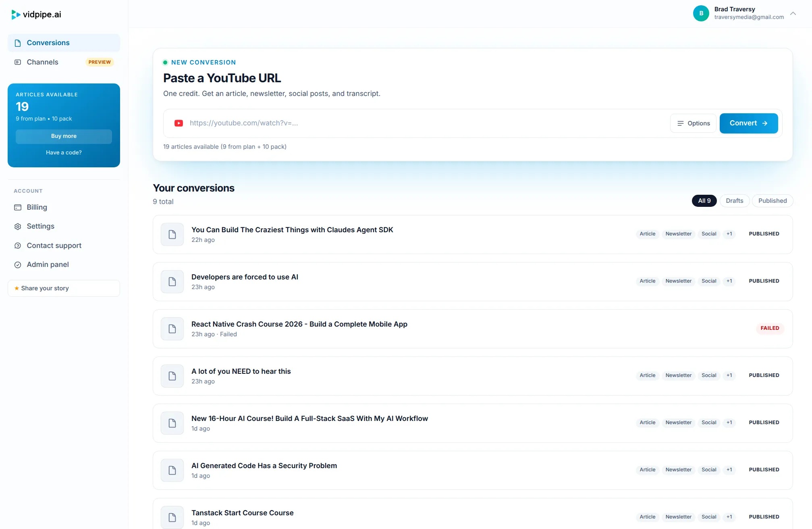Viewport: 812px width, 529px height.
Task: Click the Options lines icon
Action: pos(680,123)
